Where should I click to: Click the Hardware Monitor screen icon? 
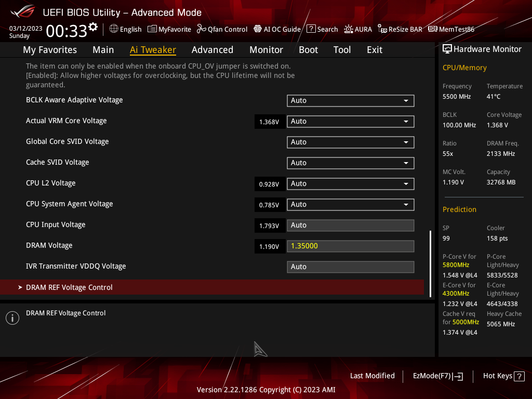[447, 49]
